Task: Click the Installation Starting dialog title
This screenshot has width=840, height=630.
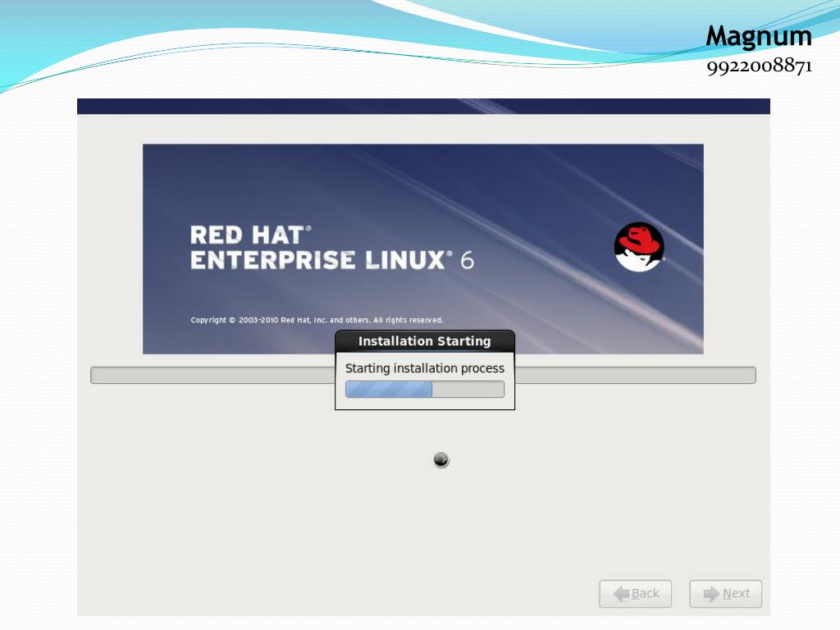Action: pyautogui.click(x=425, y=341)
